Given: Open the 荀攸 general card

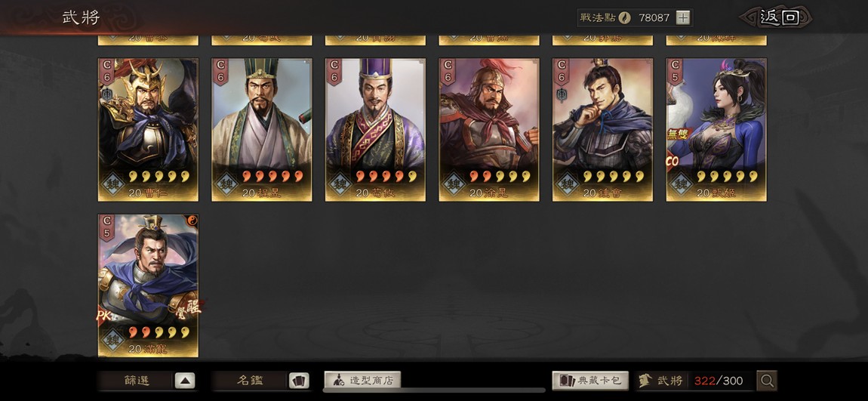Looking at the screenshot, I should (375, 130).
